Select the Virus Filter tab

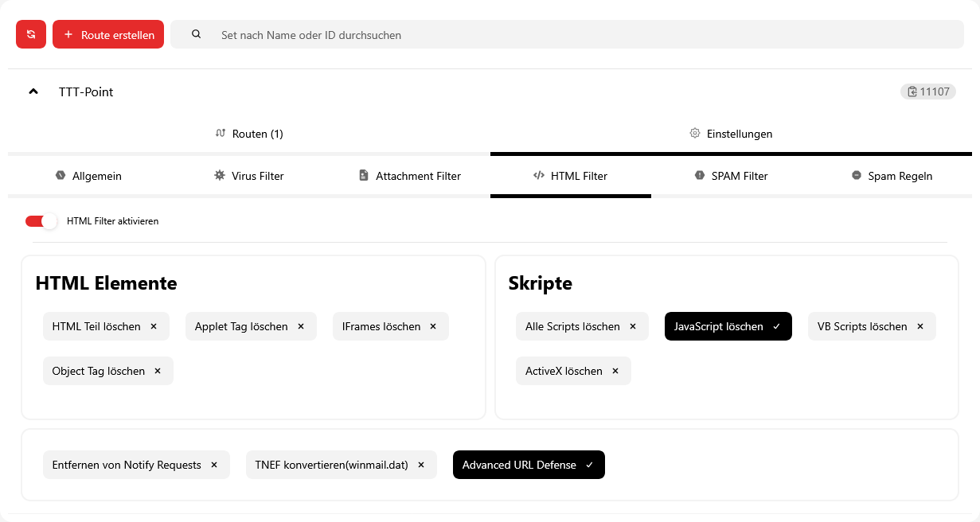[248, 176]
